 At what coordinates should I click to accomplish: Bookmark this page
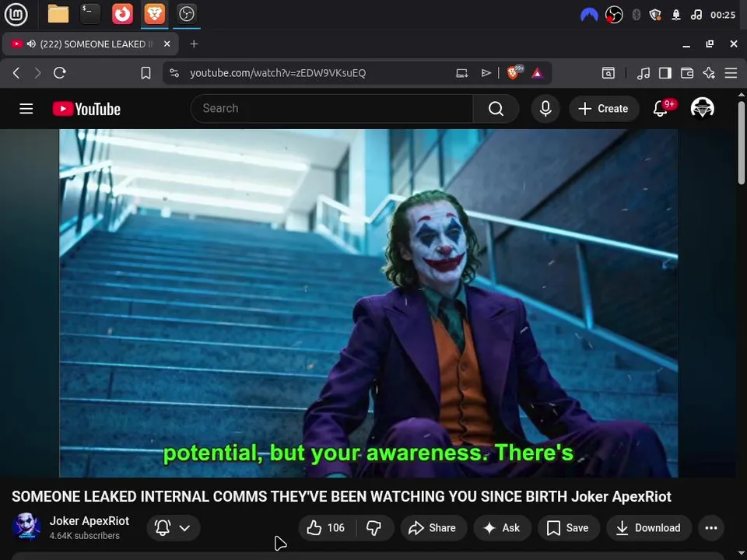click(146, 73)
